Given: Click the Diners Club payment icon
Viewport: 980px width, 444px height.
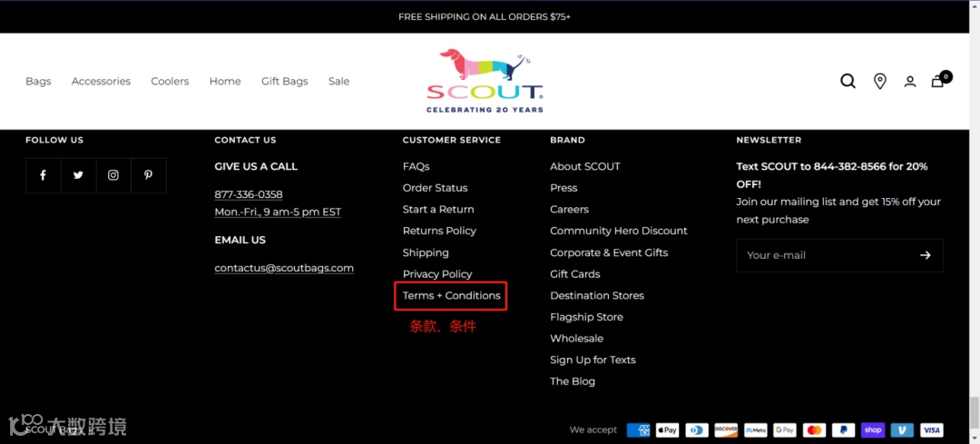Looking at the screenshot, I should 697,430.
